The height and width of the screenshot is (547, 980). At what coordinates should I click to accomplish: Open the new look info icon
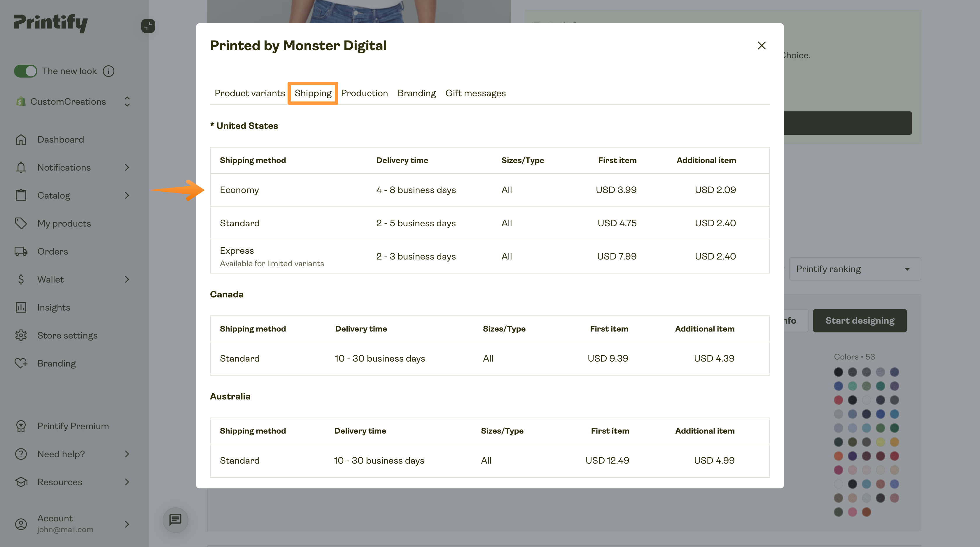[108, 71]
